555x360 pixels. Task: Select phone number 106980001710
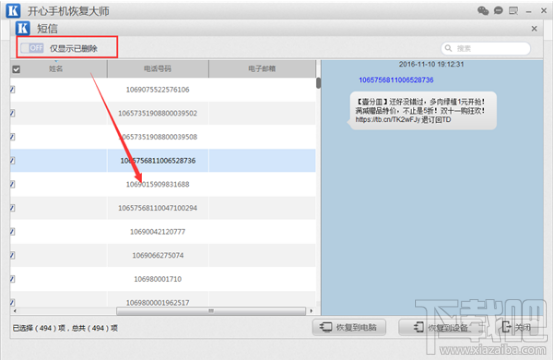click(158, 279)
